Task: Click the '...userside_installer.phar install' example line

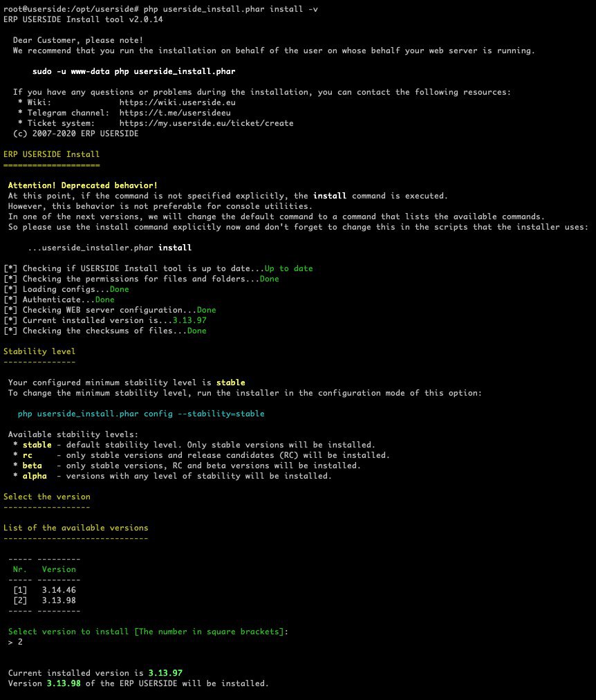Action: pyautogui.click(x=110, y=248)
